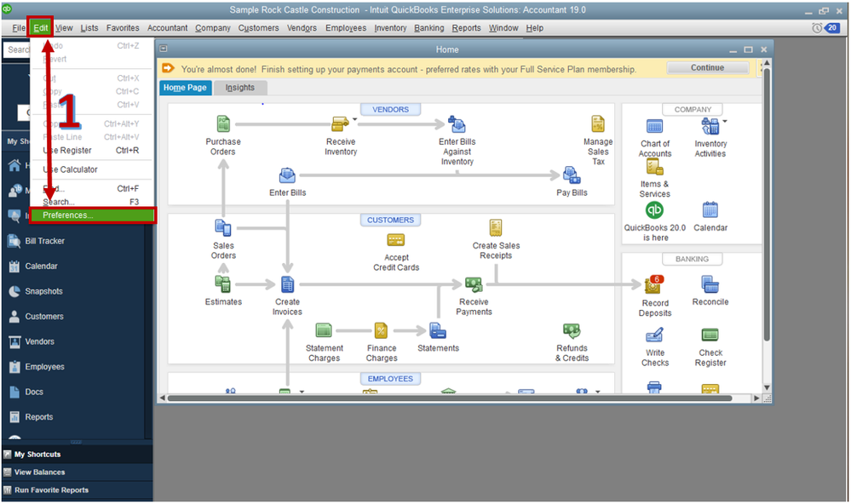Choose Search in Edit menu
The height and width of the screenshot is (504, 851).
tap(93, 202)
